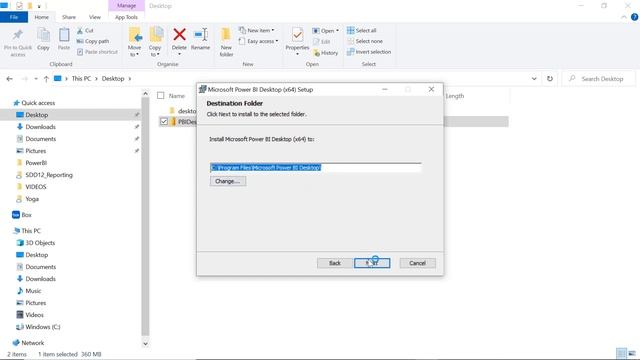640x360 pixels.
Task: Go back with the back arrow
Action: [x=9, y=79]
